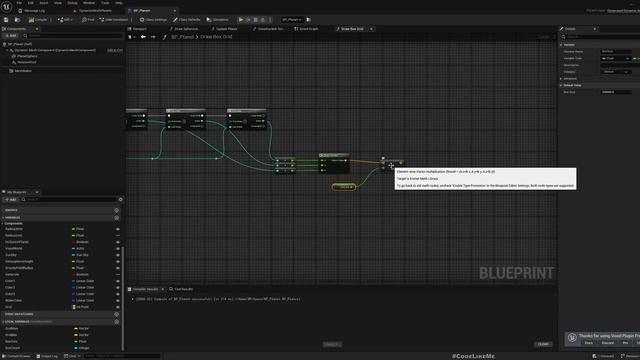Switch to the Find Results tab
The height and width of the screenshot is (360, 640).
click(181, 289)
